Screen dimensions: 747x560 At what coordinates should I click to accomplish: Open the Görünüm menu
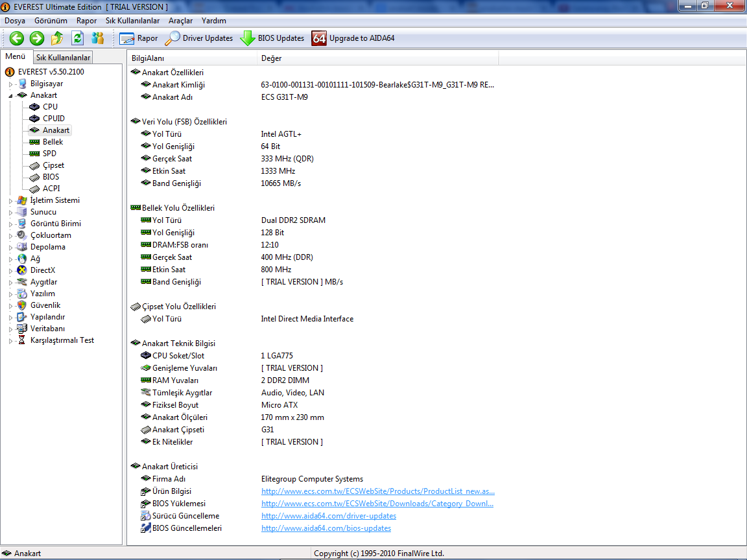click(x=51, y=21)
